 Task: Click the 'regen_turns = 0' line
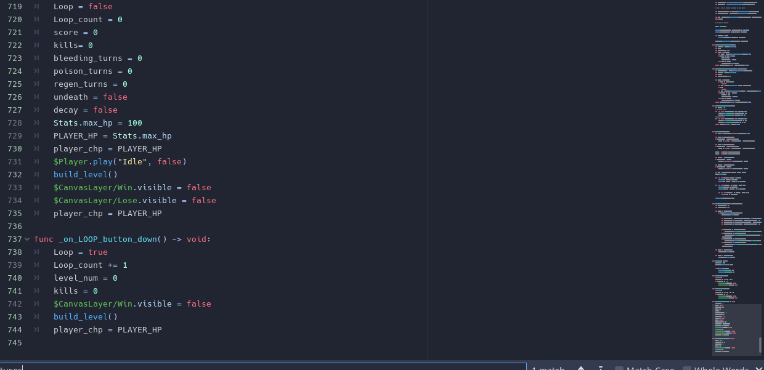click(90, 84)
